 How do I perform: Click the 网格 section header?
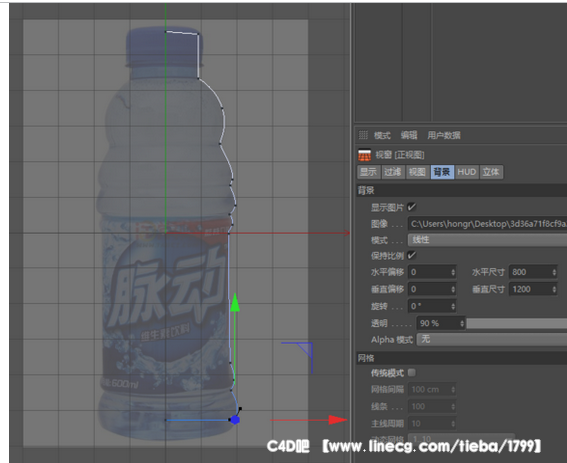click(x=461, y=358)
